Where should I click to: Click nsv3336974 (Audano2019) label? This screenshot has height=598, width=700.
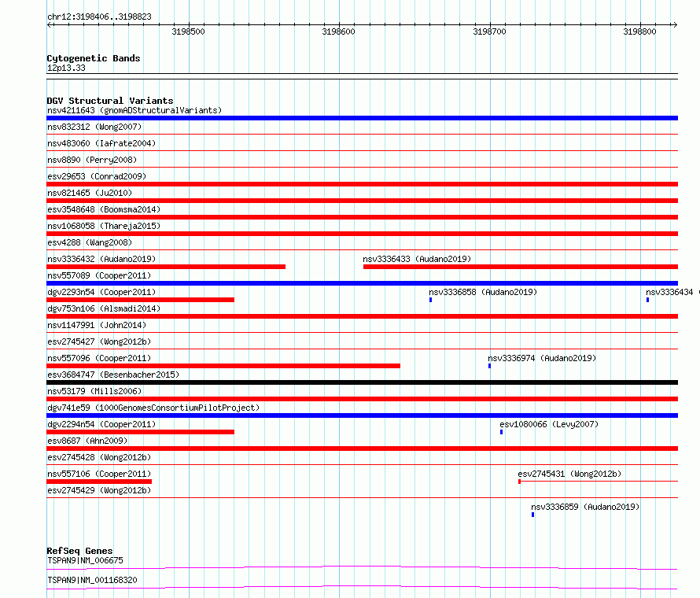pos(542,358)
